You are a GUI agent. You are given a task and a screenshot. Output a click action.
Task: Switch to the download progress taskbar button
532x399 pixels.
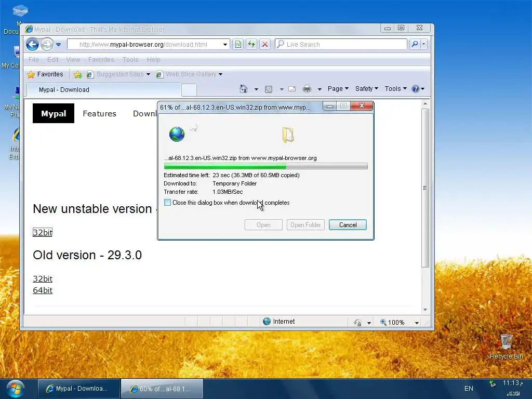click(162, 389)
